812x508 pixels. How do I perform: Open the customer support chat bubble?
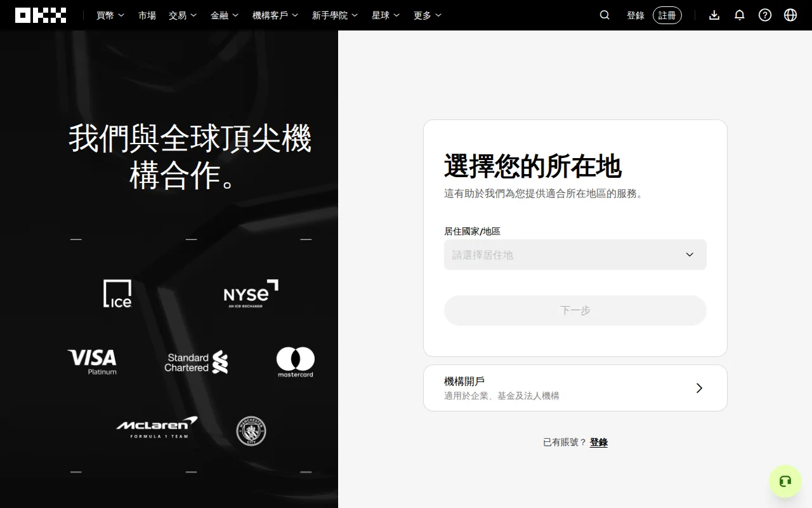click(785, 481)
